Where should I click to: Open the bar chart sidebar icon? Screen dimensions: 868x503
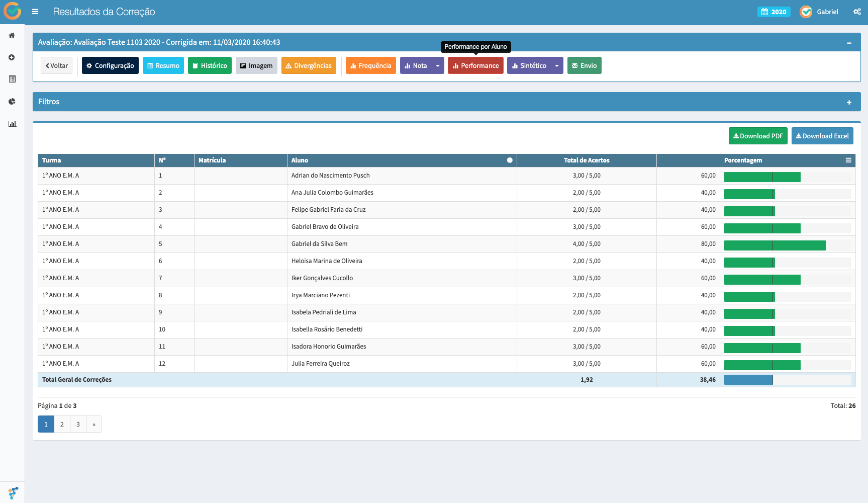pyautogui.click(x=12, y=124)
